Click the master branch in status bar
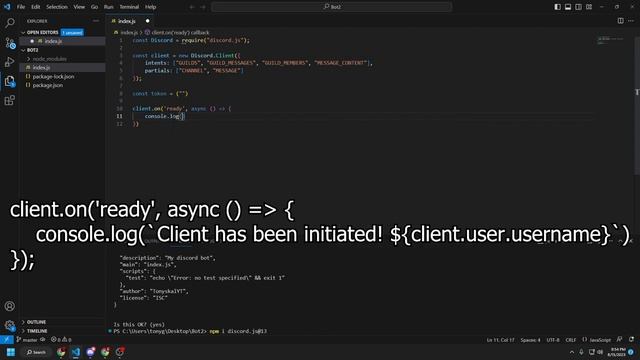The image size is (640, 360). [27, 340]
